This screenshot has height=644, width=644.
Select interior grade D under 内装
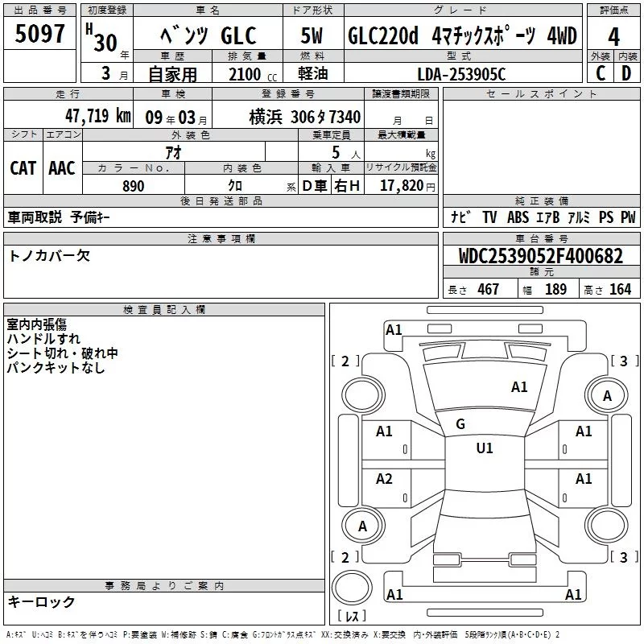626,73
